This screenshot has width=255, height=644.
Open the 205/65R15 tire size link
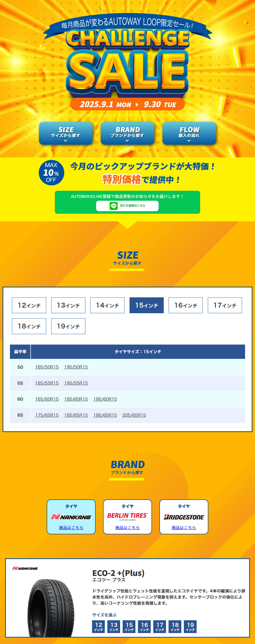pyautogui.click(x=134, y=415)
